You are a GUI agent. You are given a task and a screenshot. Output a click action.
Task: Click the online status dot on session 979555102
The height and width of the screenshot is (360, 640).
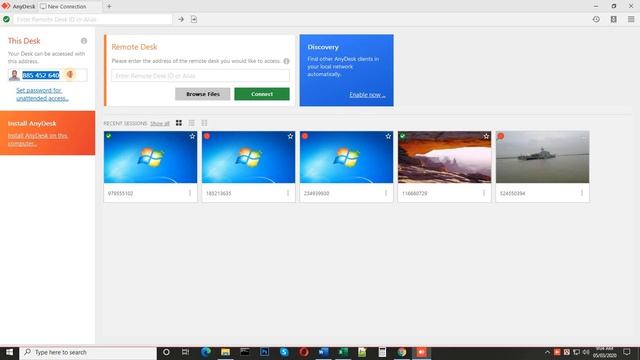pyautogui.click(x=109, y=136)
